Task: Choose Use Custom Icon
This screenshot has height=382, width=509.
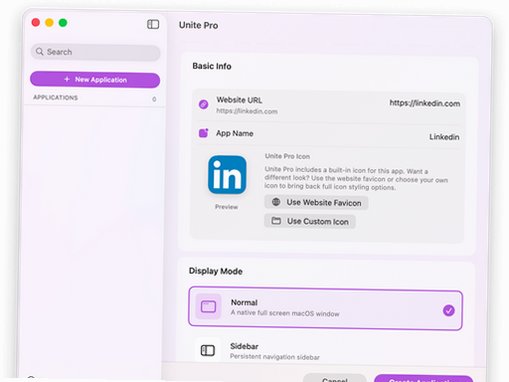Action: 310,221
